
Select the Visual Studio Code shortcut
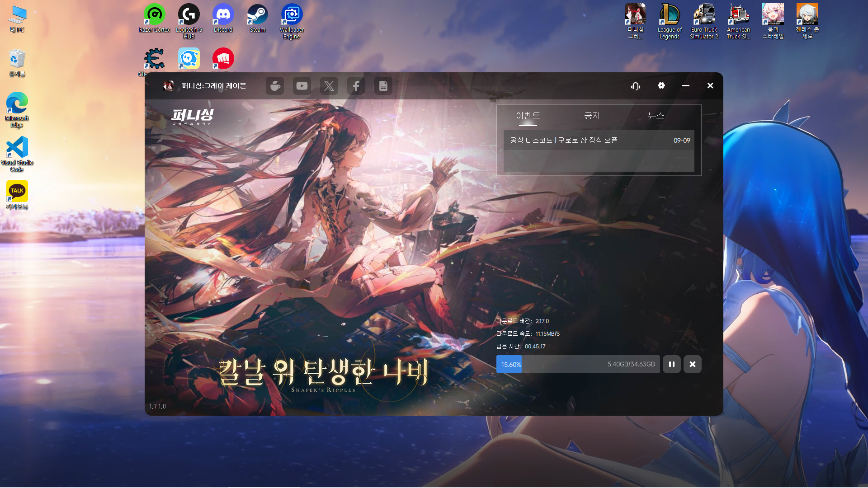(17, 154)
